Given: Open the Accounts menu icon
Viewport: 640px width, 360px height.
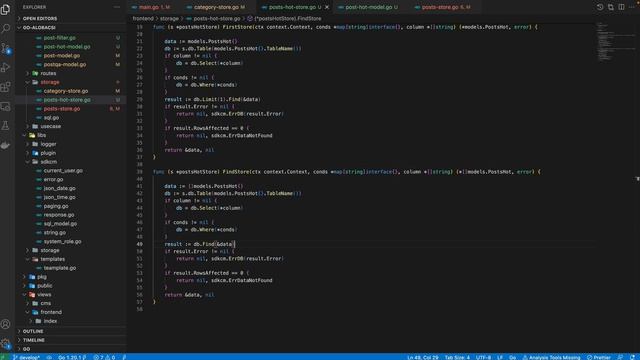Looking at the screenshot, I should point(6,324).
